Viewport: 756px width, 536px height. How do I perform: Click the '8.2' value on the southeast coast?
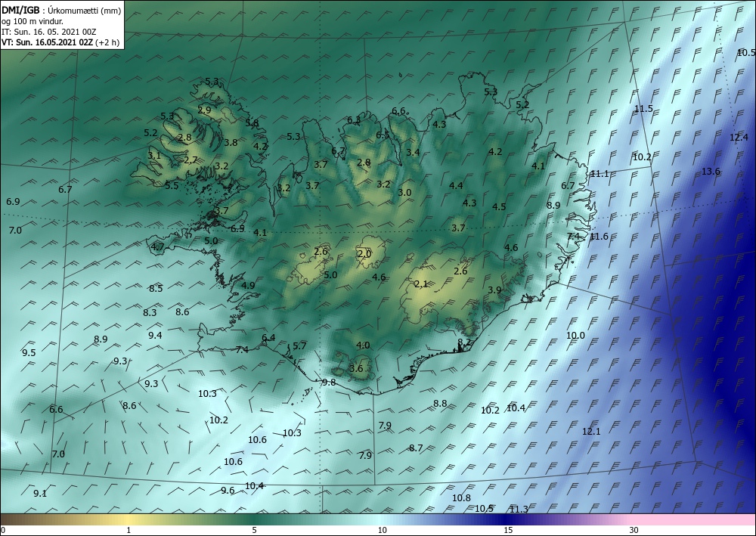coord(464,342)
